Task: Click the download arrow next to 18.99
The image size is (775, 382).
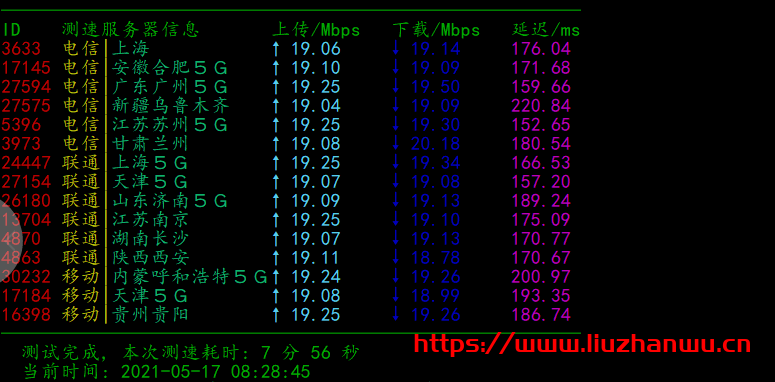Action: [x=396, y=296]
